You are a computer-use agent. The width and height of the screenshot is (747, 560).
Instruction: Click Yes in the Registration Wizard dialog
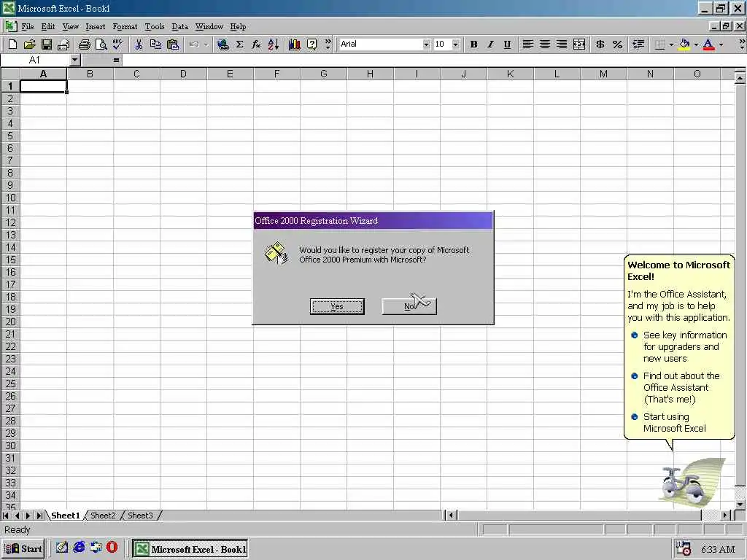[x=337, y=306]
